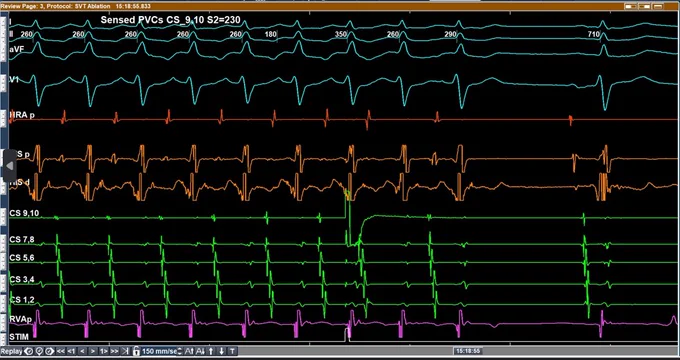Select the aVF channel label
Image resolution: width=680 pixels, height=360 pixels.
point(16,50)
